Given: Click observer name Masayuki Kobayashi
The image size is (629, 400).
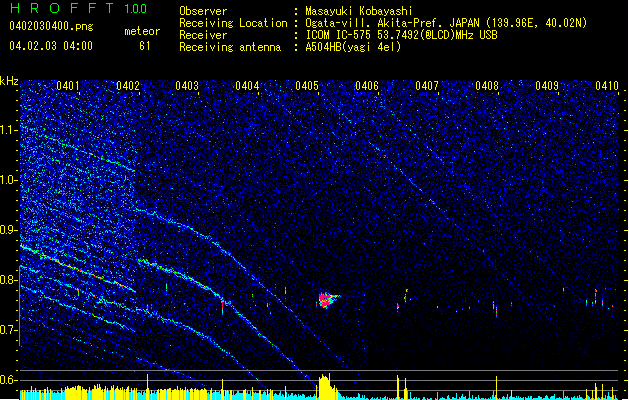Looking at the screenshot, I should pyautogui.click(x=359, y=11).
